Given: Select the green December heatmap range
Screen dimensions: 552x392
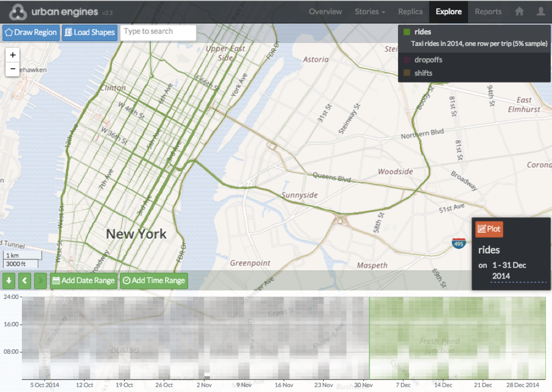Looking at the screenshot, I should (458, 338).
